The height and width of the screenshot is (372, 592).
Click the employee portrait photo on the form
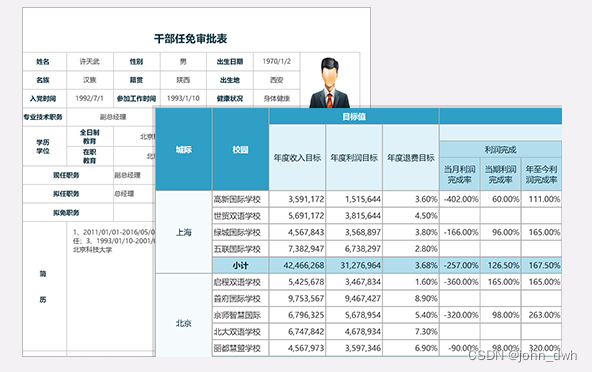pos(330,83)
